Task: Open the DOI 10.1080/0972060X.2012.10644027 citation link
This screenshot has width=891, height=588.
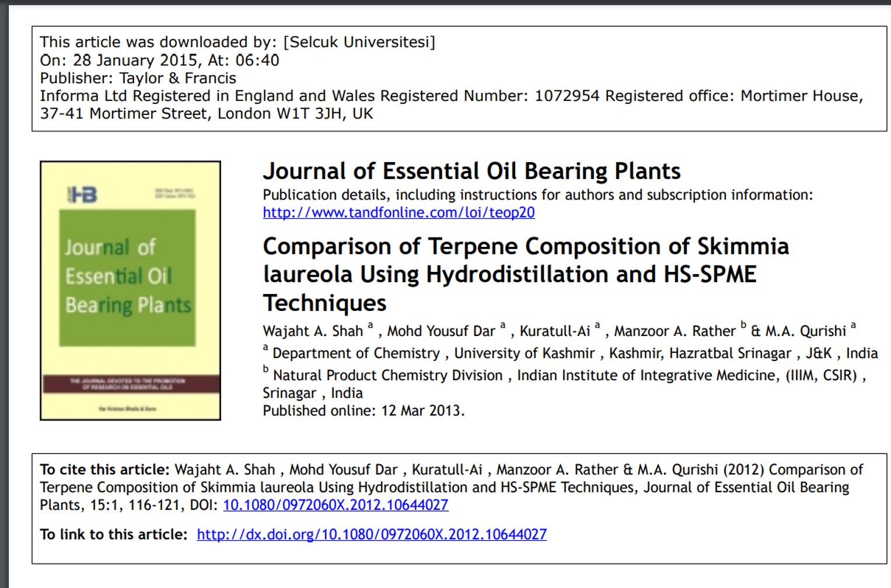Action: pos(336,505)
